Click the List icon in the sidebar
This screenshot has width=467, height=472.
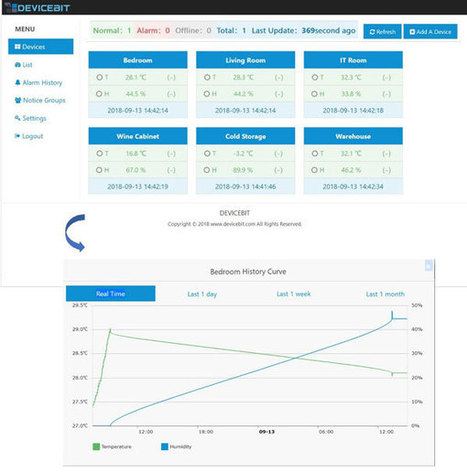tap(18, 65)
